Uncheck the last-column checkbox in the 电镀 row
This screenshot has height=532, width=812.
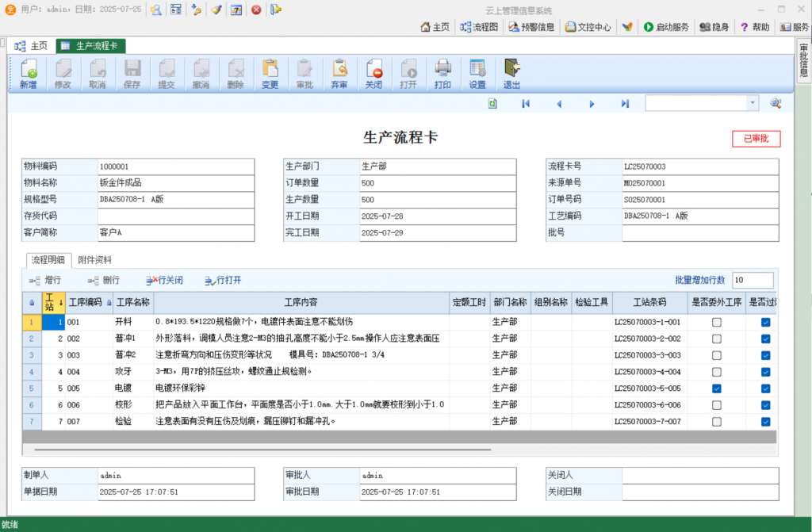click(765, 388)
